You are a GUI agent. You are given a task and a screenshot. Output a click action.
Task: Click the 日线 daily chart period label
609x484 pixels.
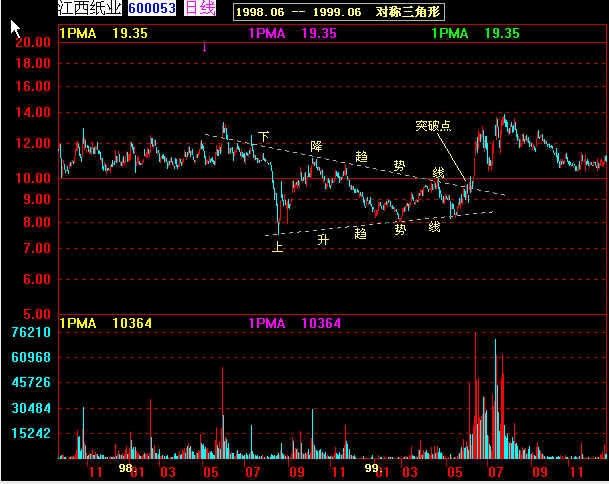[x=200, y=7]
